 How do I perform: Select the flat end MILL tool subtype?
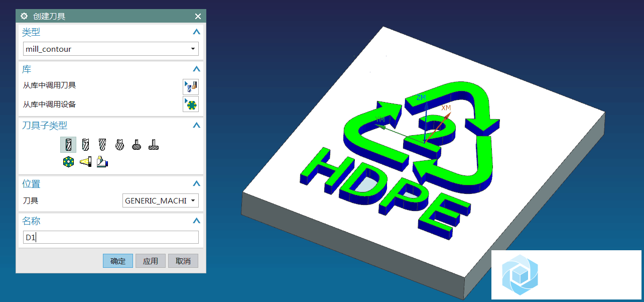click(x=68, y=145)
